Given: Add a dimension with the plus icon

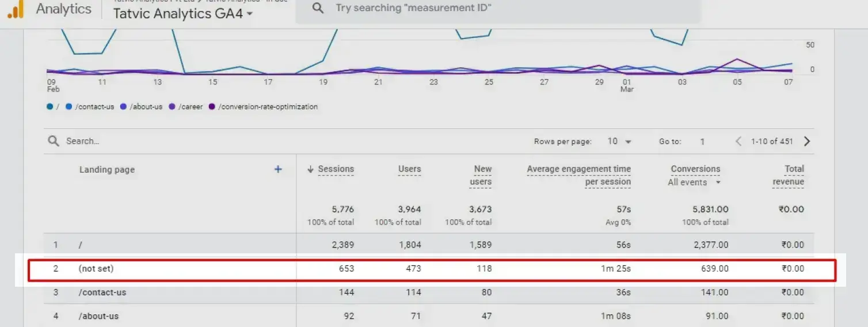Looking at the screenshot, I should click(278, 169).
